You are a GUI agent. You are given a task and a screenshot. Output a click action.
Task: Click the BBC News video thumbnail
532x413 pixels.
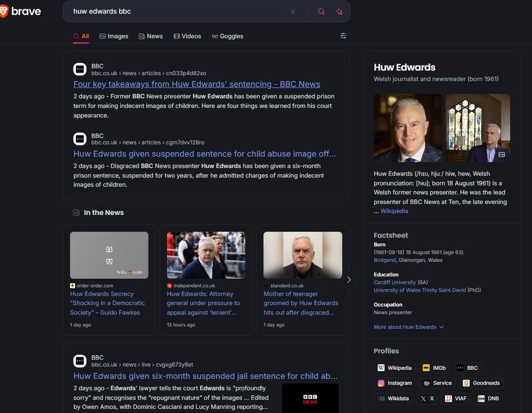(x=310, y=398)
